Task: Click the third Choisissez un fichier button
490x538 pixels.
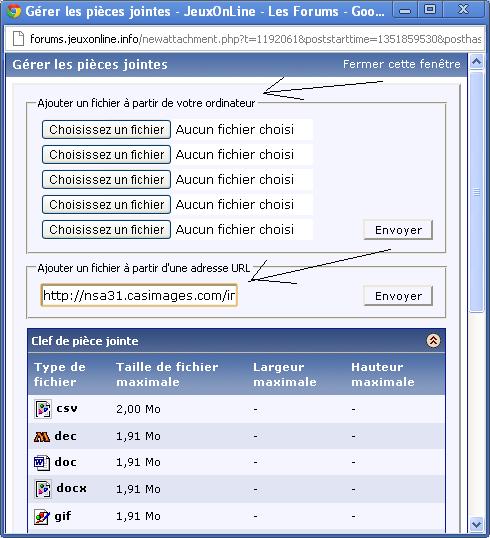Action: coord(106,179)
